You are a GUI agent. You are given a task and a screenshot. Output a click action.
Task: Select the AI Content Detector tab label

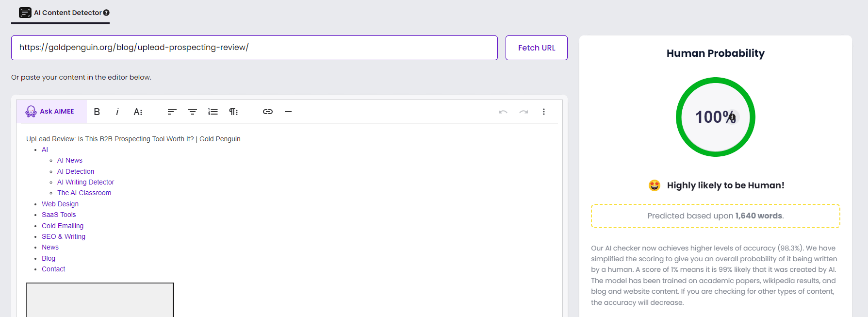(68, 13)
